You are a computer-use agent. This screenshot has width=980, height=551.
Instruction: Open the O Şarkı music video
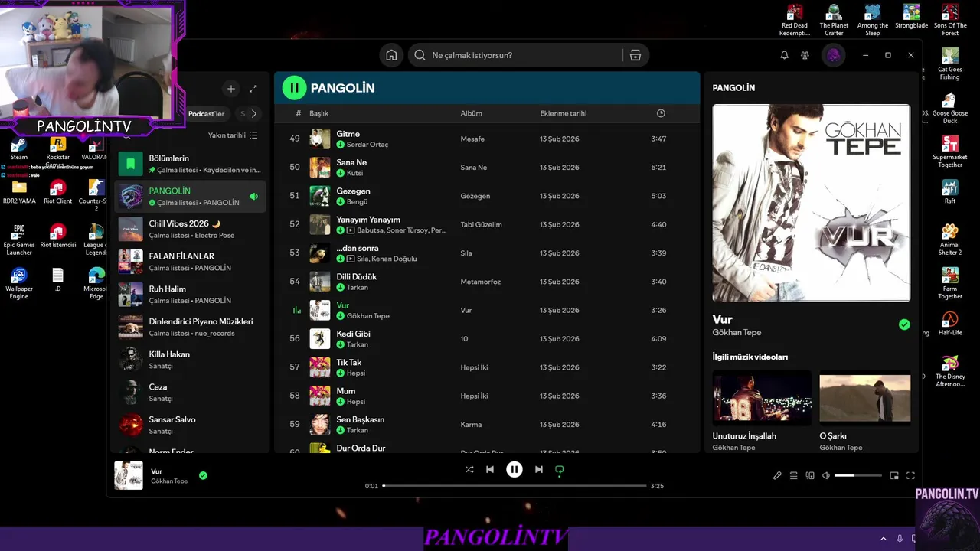coord(865,398)
